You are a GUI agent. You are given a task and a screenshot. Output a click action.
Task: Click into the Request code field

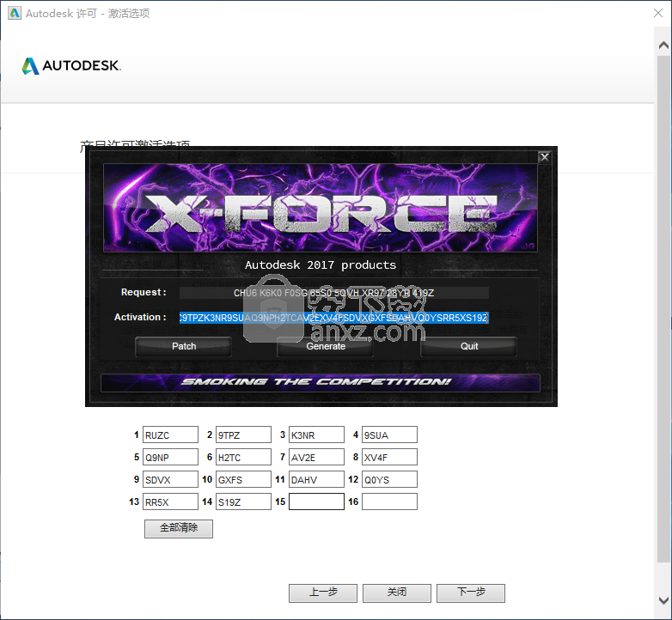click(x=334, y=293)
